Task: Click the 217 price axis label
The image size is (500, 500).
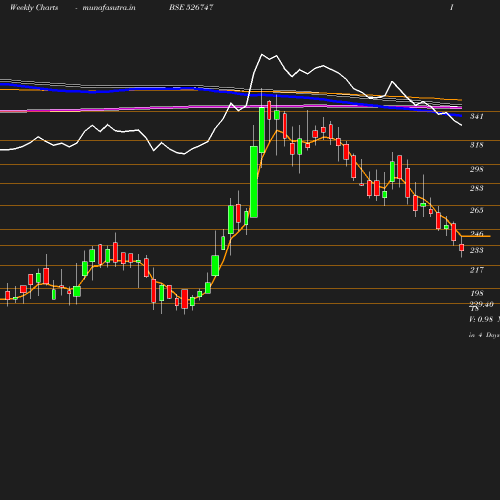Action: (x=476, y=270)
